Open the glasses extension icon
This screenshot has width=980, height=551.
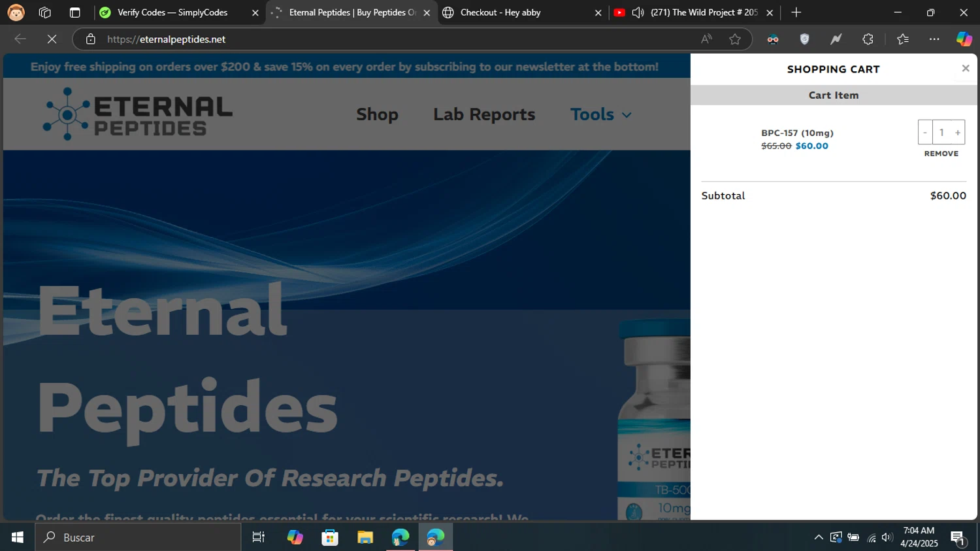point(773,39)
